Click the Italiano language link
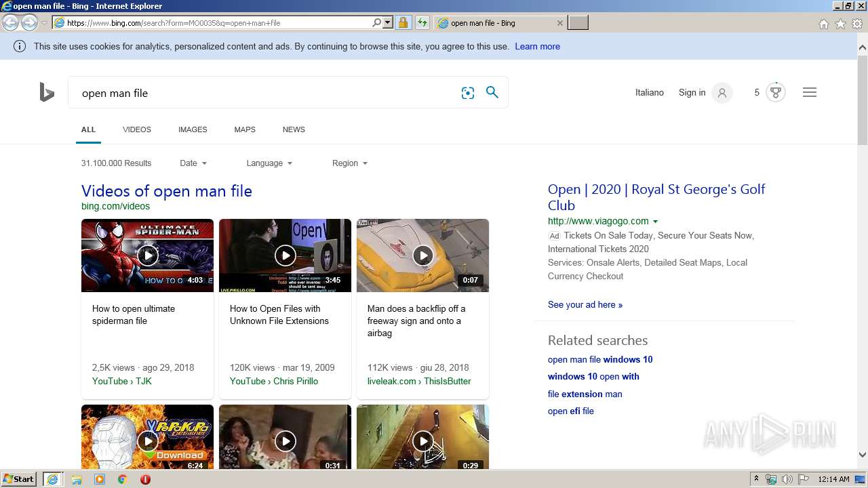The height and width of the screenshot is (488, 868). pos(650,93)
